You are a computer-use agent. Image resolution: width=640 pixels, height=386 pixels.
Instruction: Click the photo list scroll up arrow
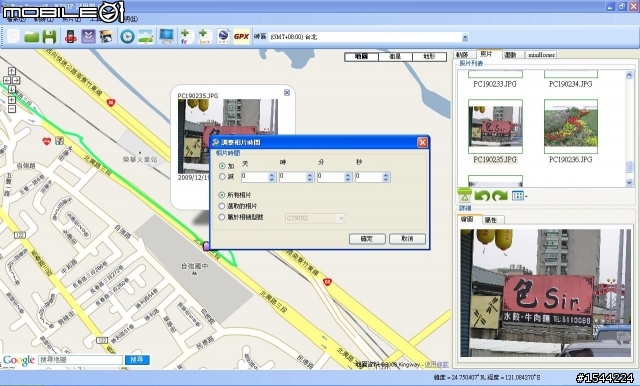(x=629, y=75)
